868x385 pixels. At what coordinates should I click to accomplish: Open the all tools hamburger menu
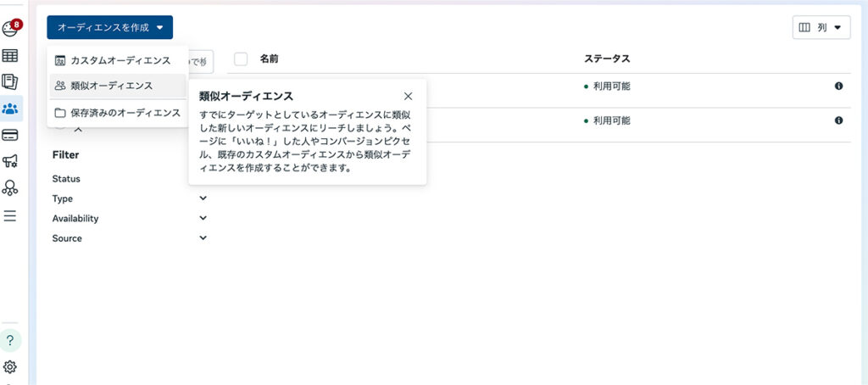pyautogui.click(x=10, y=215)
